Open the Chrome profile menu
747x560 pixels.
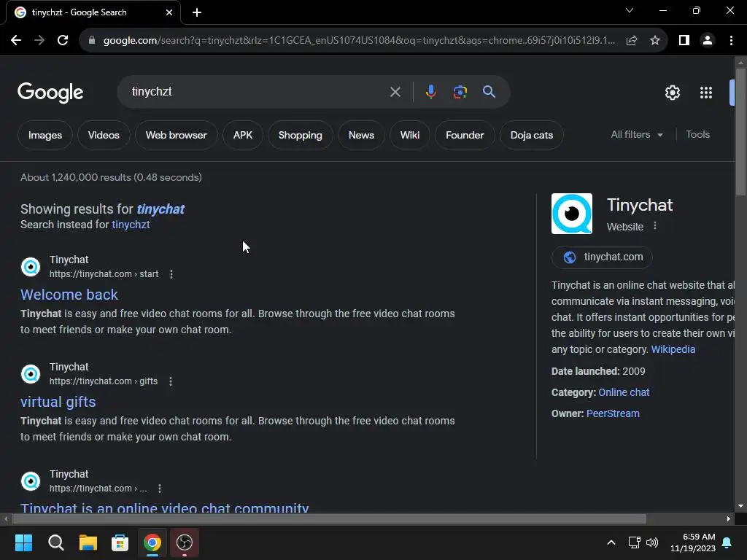coord(708,41)
